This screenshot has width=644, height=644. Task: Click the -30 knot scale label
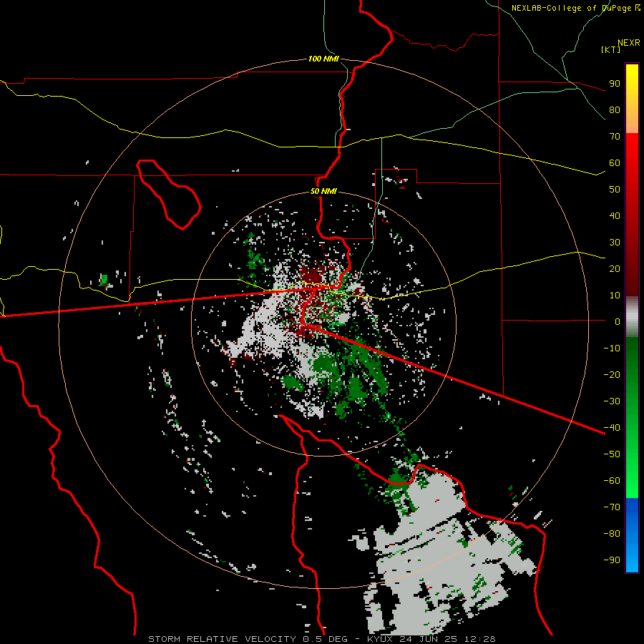point(612,401)
